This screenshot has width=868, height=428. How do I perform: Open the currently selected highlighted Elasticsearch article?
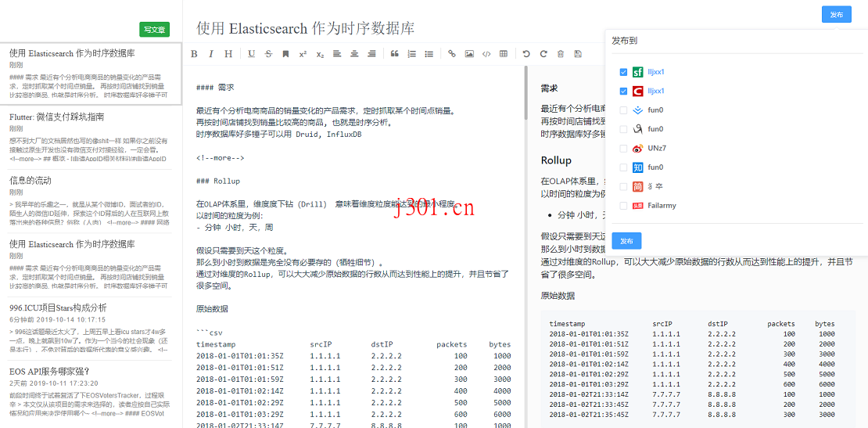tap(90, 74)
